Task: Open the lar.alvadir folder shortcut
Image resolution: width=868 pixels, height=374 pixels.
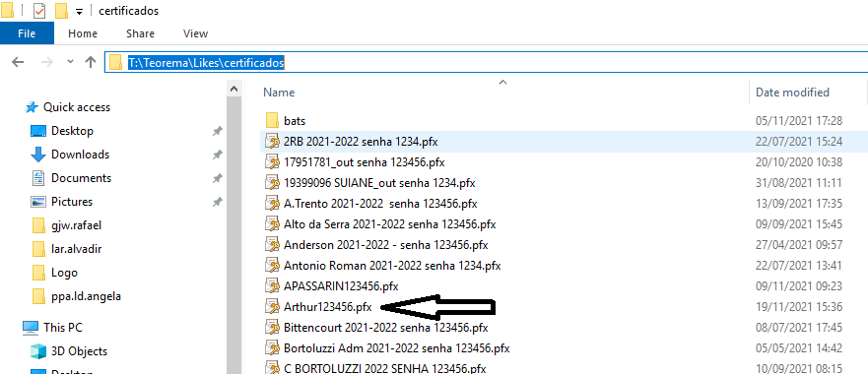Action: click(x=76, y=249)
